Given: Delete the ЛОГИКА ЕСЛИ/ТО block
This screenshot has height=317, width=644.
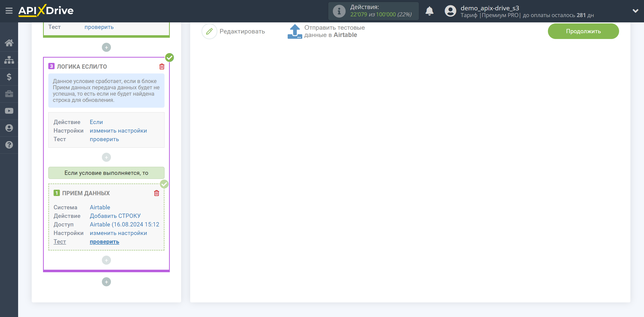Looking at the screenshot, I should (162, 66).
